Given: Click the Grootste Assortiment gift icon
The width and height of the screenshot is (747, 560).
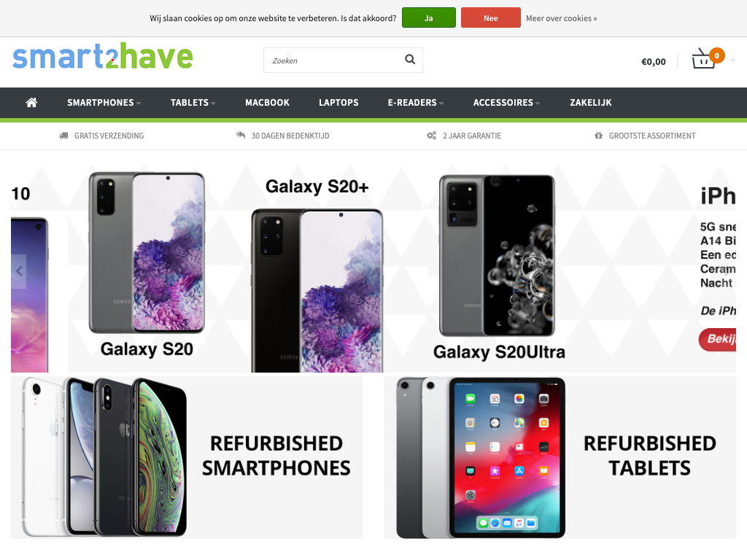Looking at the screenshot, I should (x=598, y=136).
